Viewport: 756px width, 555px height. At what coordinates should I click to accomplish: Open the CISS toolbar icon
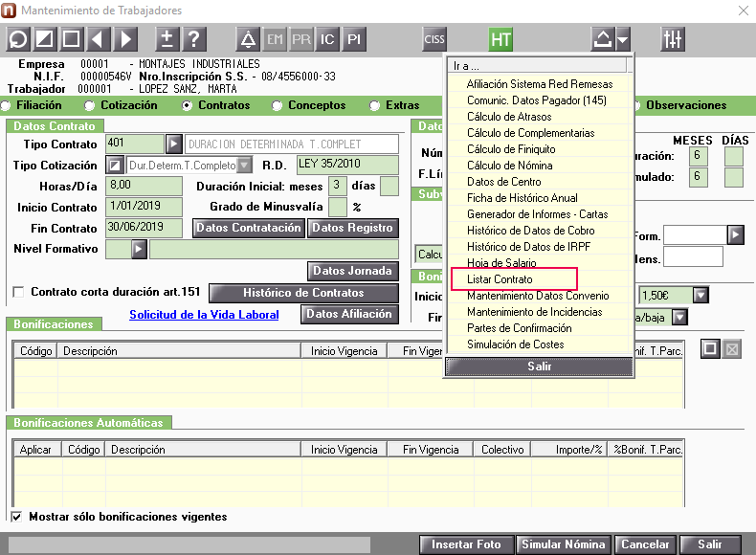click(x=434, y=39)
